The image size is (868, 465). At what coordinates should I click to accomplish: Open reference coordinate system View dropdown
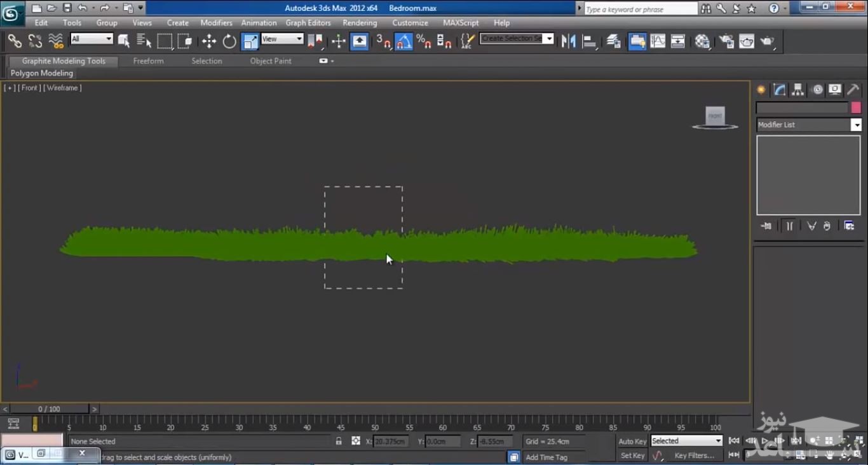point(282,39)
